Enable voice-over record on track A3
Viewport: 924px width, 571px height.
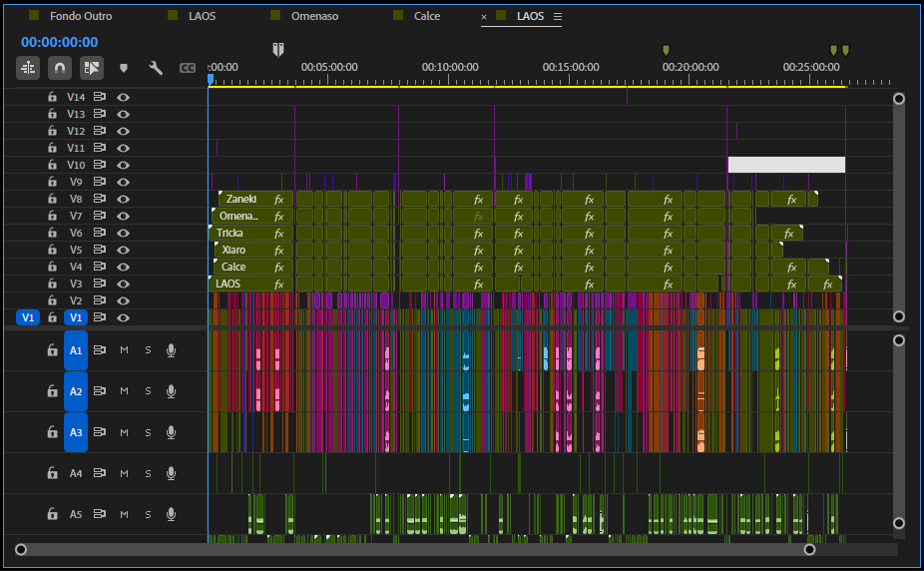pyautogui.click(x=171, y=432)
